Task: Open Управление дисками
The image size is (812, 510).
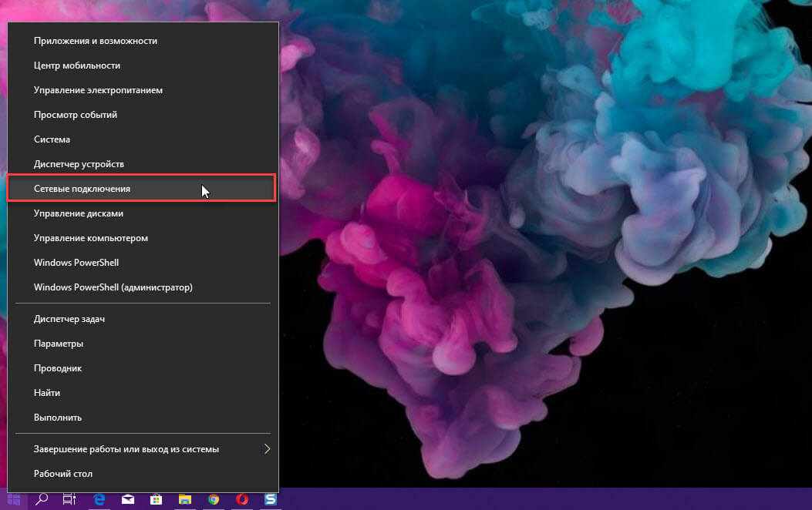Action: 143,213
